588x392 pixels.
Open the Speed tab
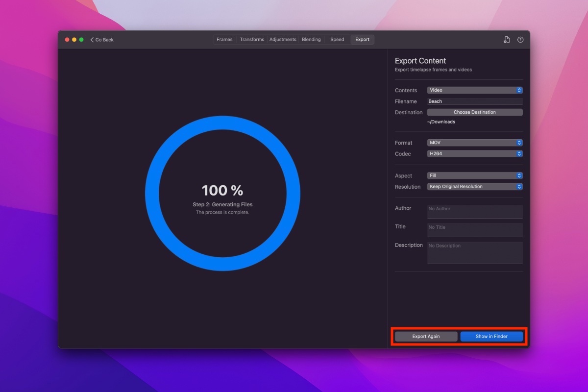point(337,40)
